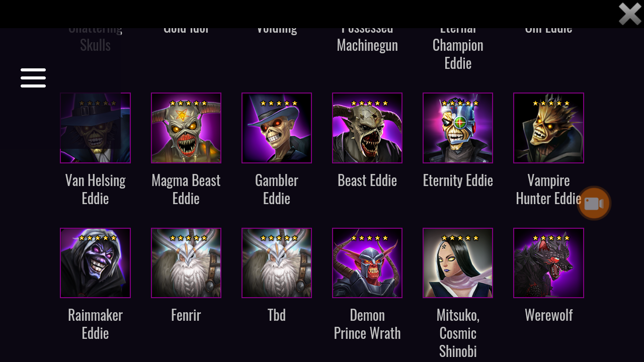The image size is (644, 362).
Task: Select Van Helsing Eddie portrait
Action: coord(96,128)
